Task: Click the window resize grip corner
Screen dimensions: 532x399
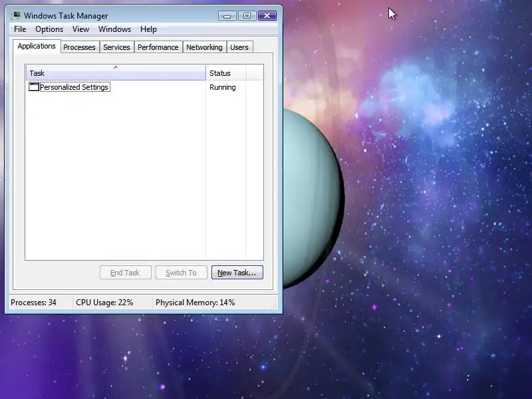Action: click(274, 305)
